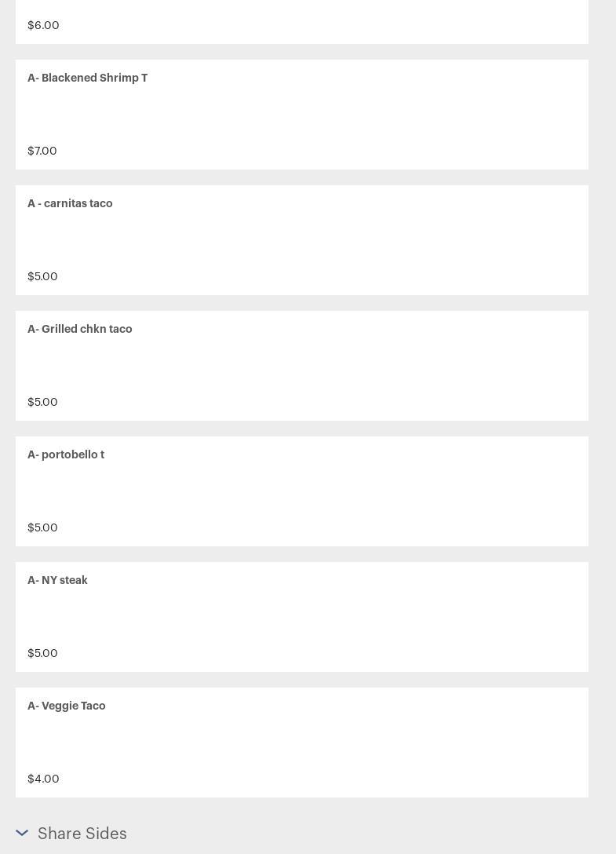Click the $5.00 price under portobello t
The width and height of the screenshot is (616, 854).
(x=42, y=527)
